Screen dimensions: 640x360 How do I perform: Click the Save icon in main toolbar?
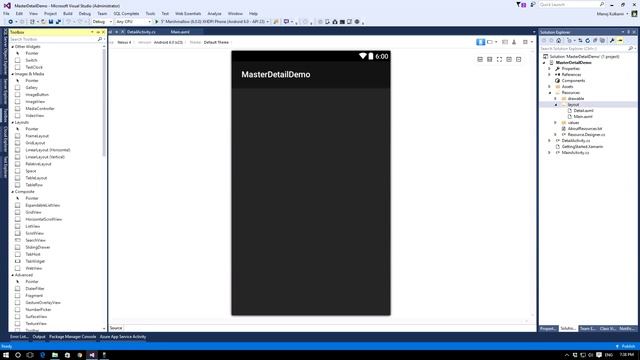point(51,22)
